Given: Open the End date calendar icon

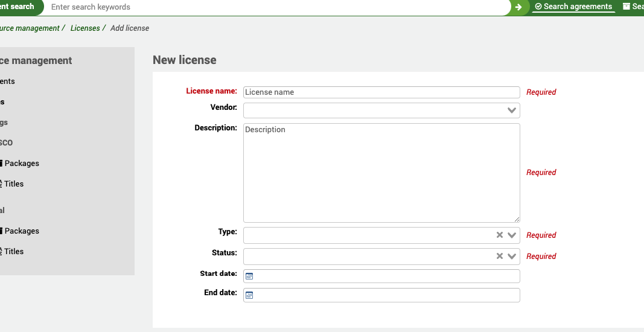Looking at the screenshot, I should 249,295.
